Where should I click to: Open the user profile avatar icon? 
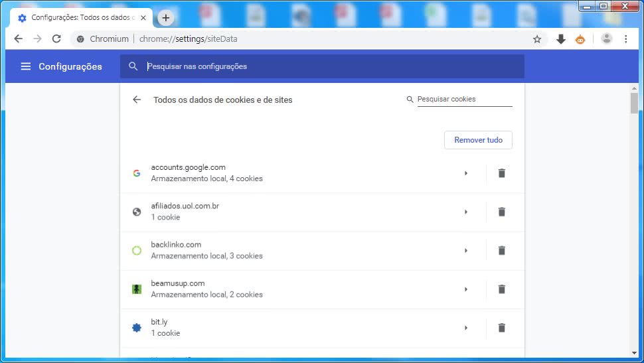[606, 38]
